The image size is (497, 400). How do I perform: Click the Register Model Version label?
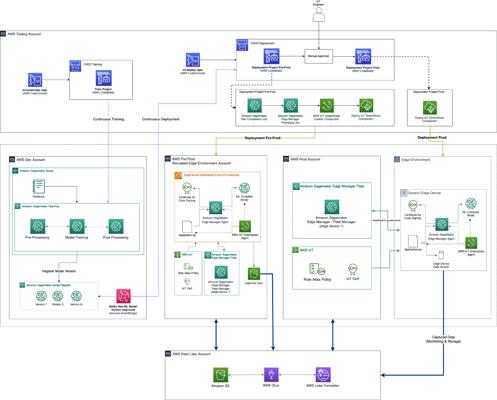[x=59, y=271]
